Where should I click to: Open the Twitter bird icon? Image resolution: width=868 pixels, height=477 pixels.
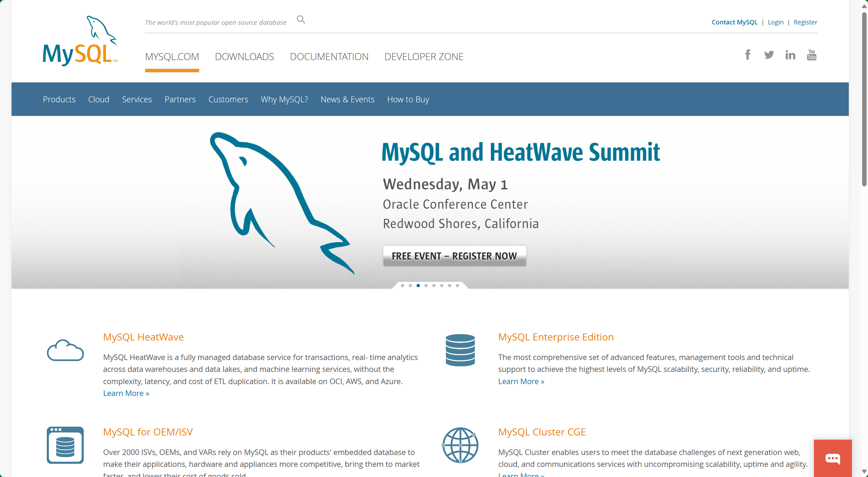(x=769, y=55)
